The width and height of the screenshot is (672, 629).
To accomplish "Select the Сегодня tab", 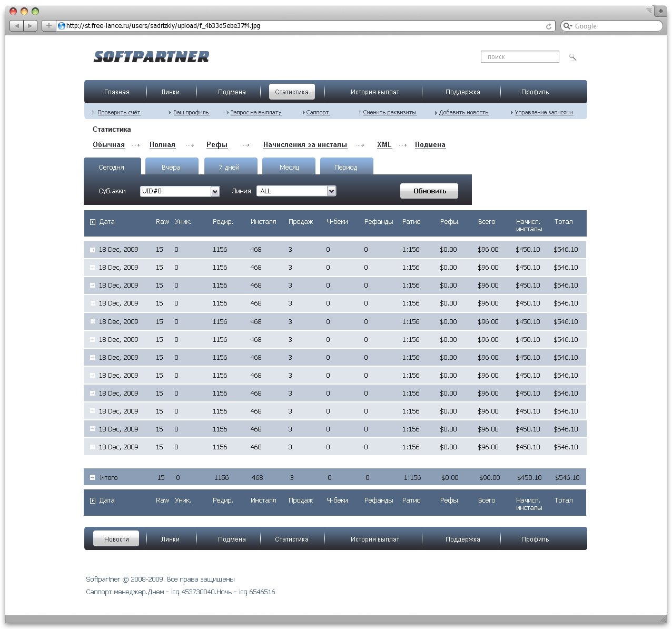I will click(112, 167).
